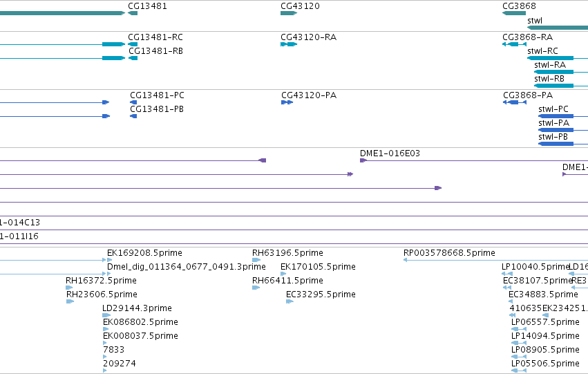Click the CG43120 gene label
This screenshot has height=374, width=588.
pyautogui.click(x=300, y=6)
